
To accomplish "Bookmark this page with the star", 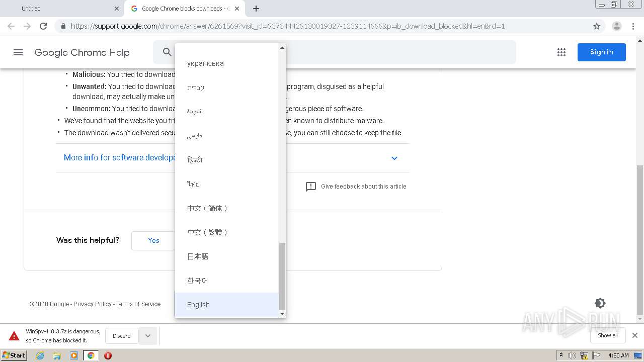I will [597, 26].
